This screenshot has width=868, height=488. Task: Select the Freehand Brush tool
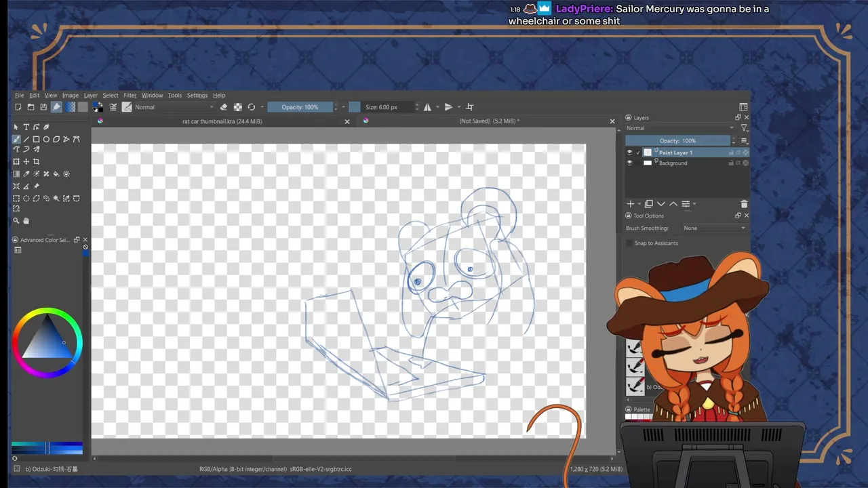pyautogui.click(x=16, y=139)
